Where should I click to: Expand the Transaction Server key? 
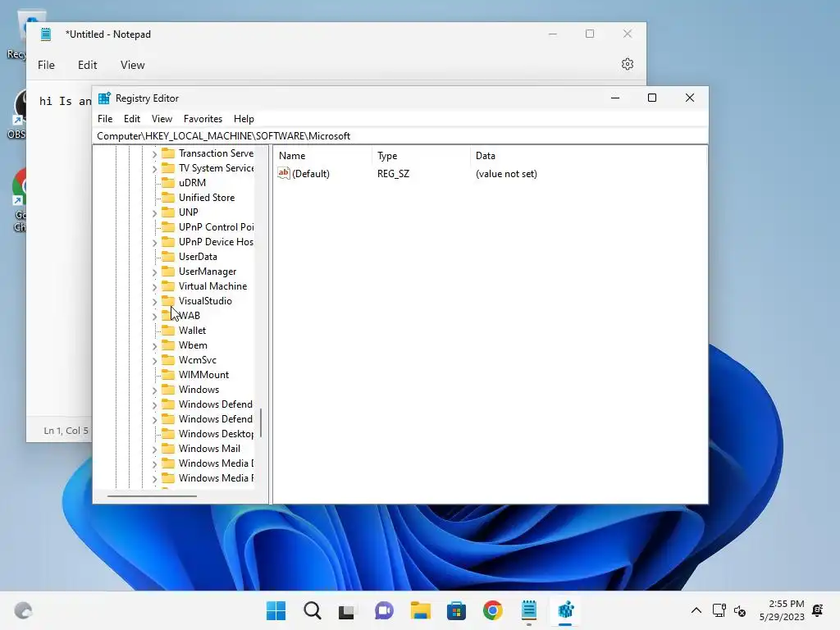pyautogui.click(x=154, y=153)
